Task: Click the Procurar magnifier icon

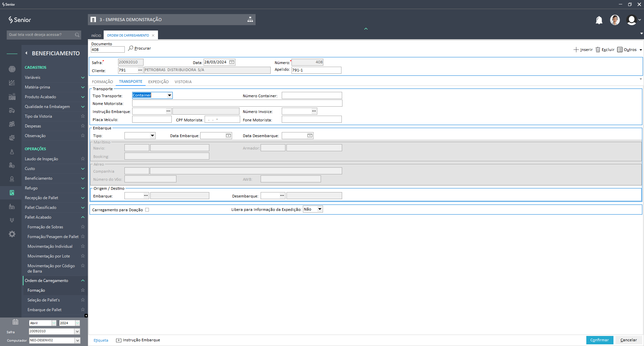Action: (131, 48)
